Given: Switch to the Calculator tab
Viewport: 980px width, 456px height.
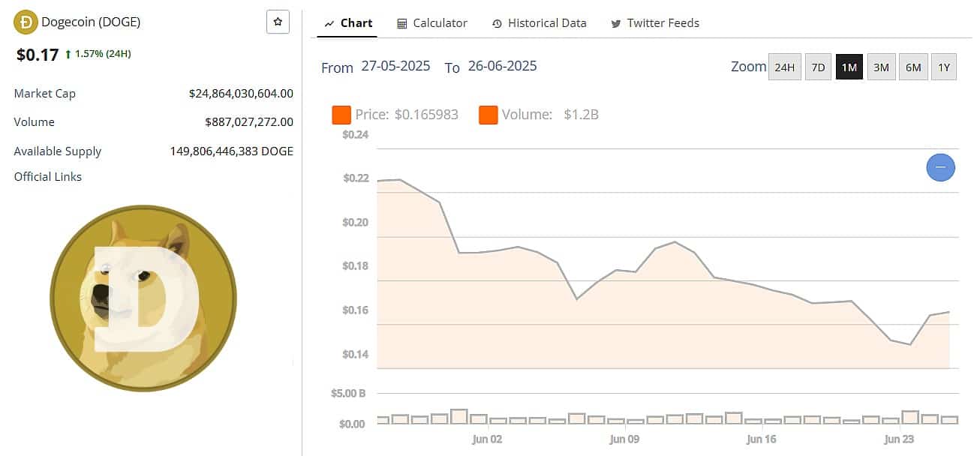Looking at the screenshot, I should coord(432,23).
